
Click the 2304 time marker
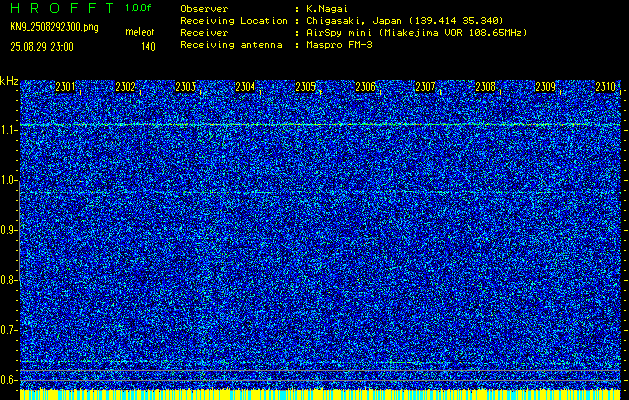(245, 87)
